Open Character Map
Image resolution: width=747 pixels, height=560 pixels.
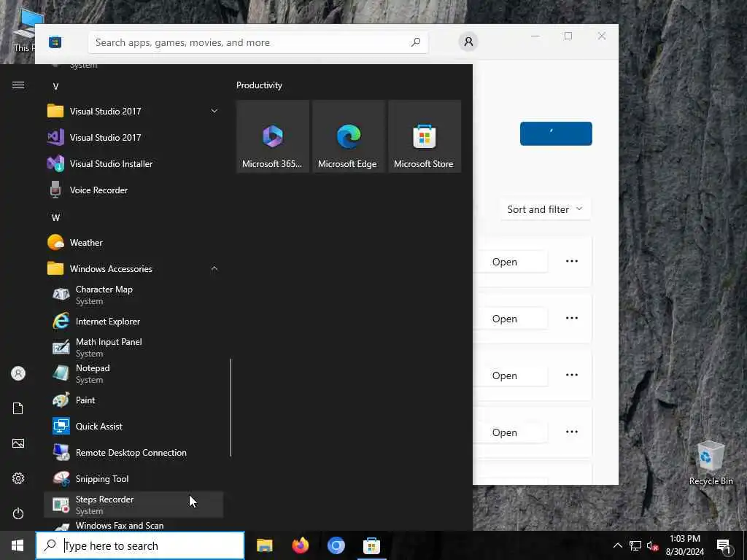coord(133,295)
